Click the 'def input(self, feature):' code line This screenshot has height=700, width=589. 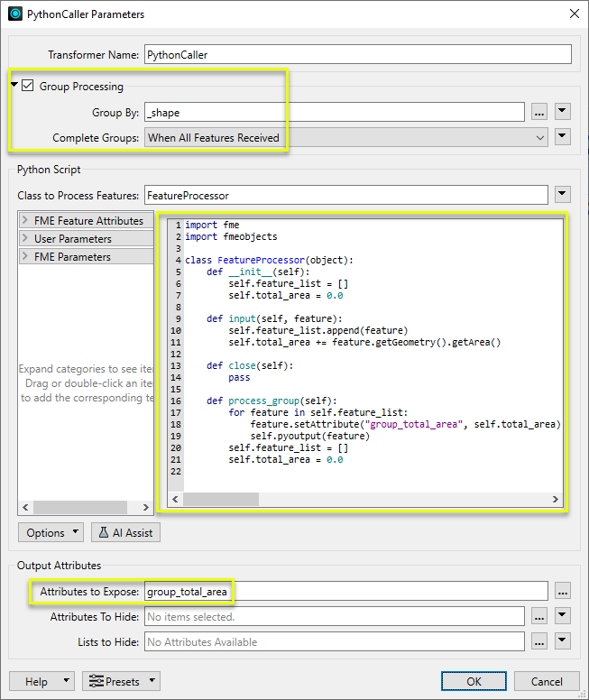[x=274, y=318]
